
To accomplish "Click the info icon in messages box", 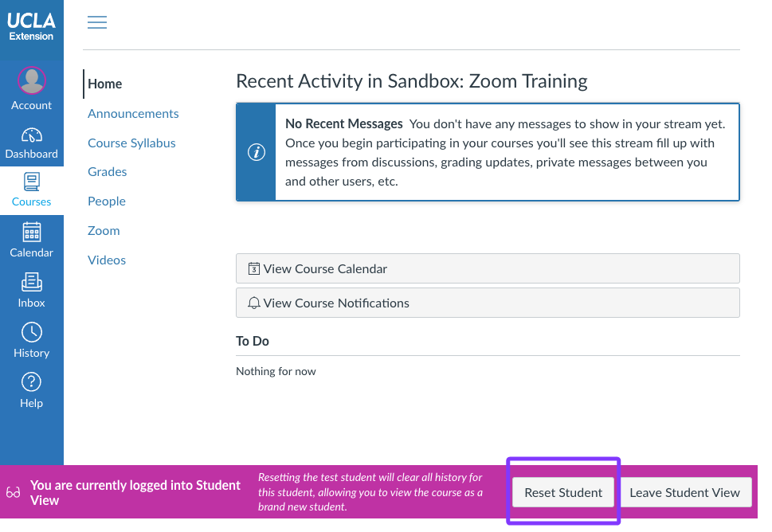I will click(x=257, y=152).
